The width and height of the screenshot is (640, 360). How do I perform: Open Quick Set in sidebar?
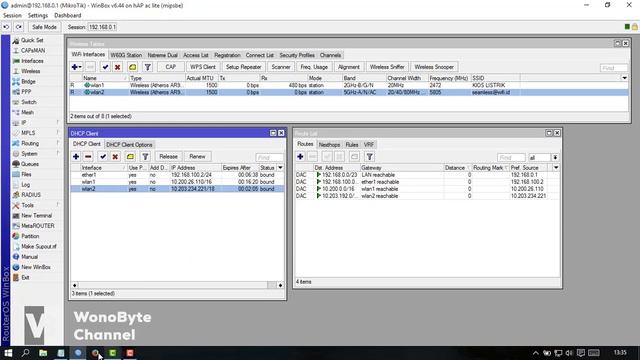32,40
